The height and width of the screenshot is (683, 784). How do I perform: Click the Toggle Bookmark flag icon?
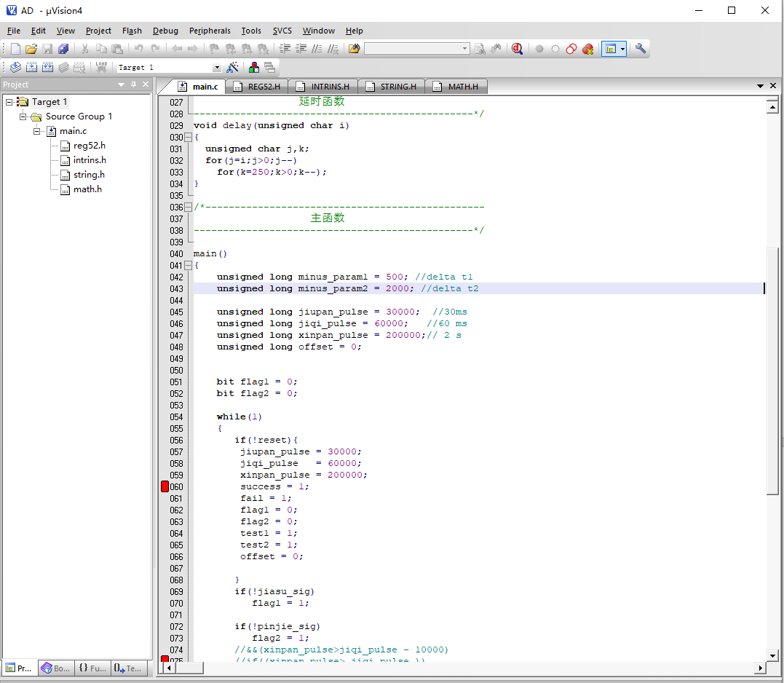(214, 49)
